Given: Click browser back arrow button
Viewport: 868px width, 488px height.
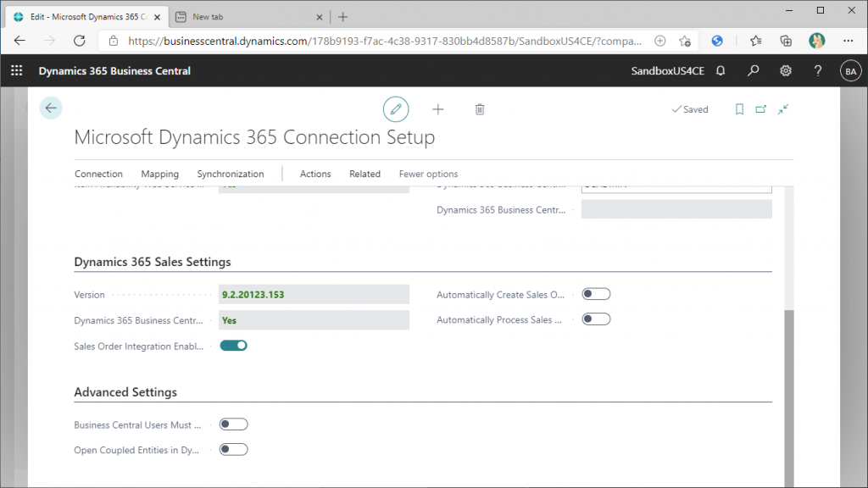Looking at the screenshot, I should [x=20, y=41].
